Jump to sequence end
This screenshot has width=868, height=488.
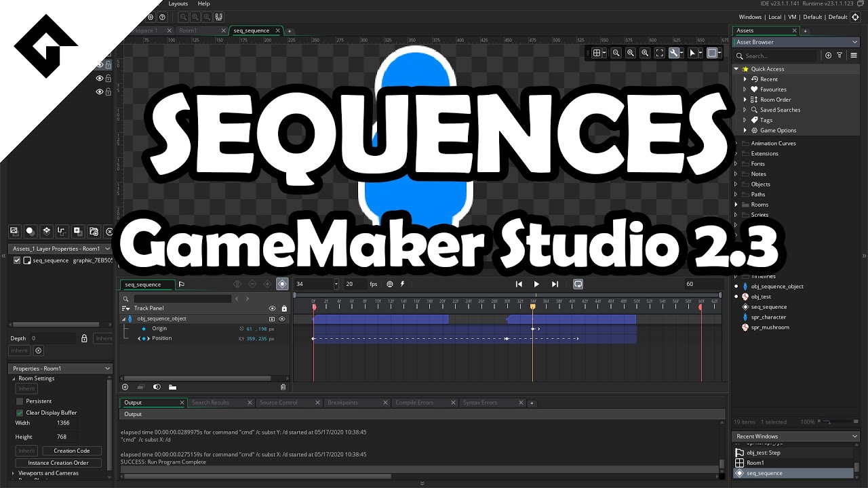(x=555, y=284)
